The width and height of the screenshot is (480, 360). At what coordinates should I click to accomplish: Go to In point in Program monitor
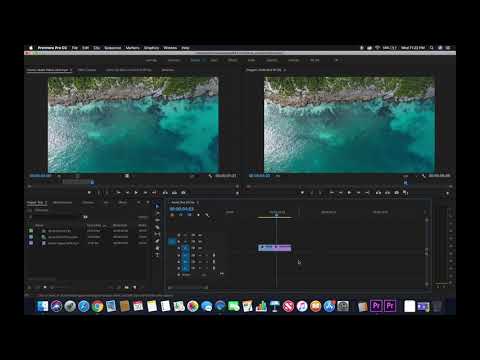click(332, 193)
